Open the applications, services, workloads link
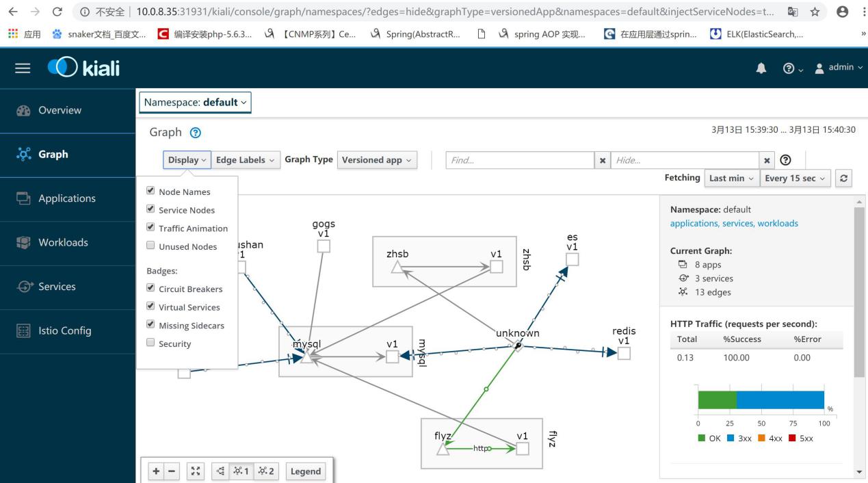 [x=733, y=223]
